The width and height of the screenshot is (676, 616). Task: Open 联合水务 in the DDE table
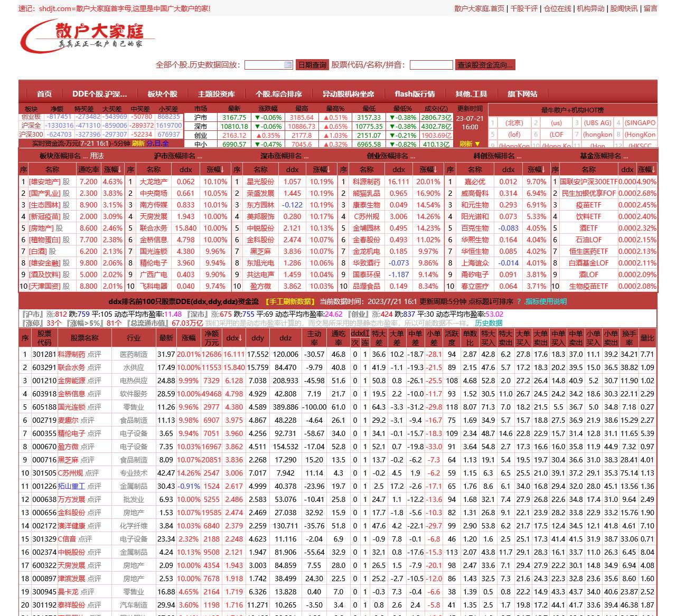[x=71, y=367]
